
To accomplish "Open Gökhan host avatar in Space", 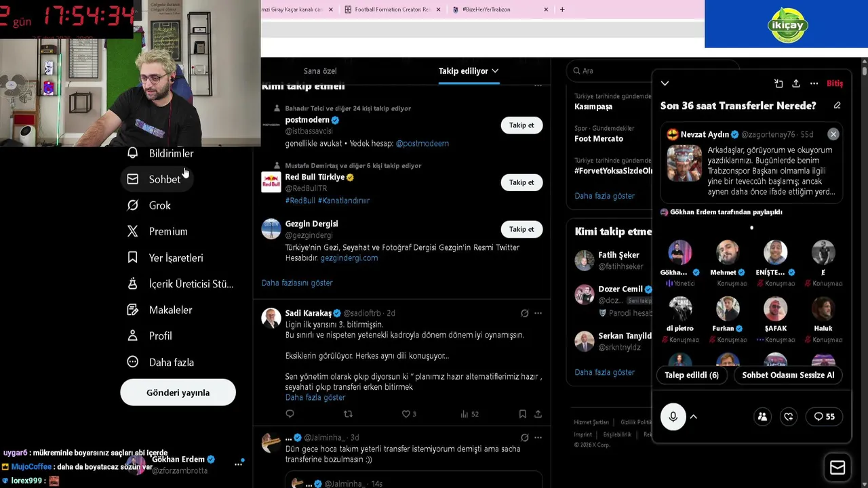I will 680,252.
